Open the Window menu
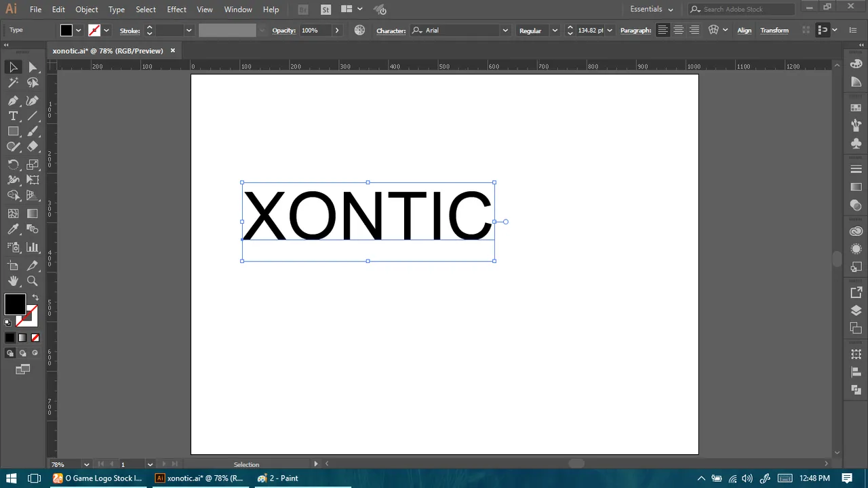868x488 pixels. pos(238,9)
